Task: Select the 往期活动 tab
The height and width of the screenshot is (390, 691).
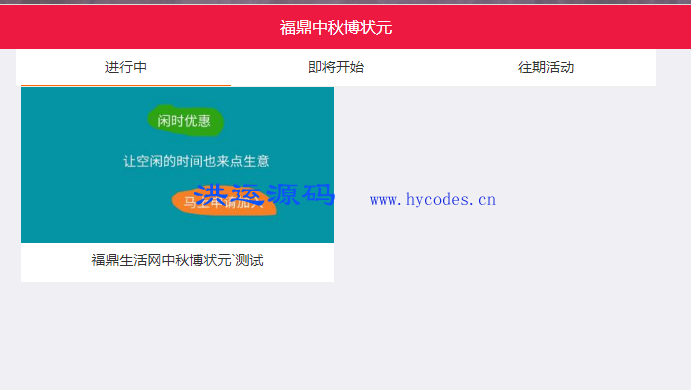Action: coord(546,67)
